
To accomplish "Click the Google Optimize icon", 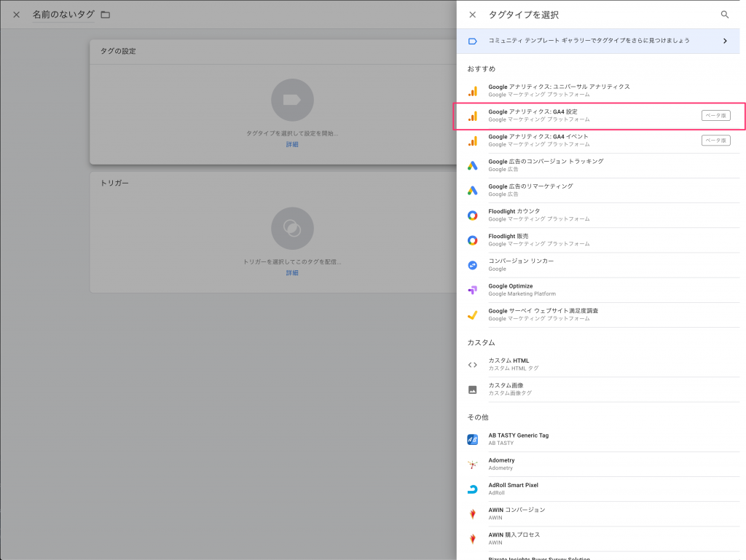I will pos(472,290).
